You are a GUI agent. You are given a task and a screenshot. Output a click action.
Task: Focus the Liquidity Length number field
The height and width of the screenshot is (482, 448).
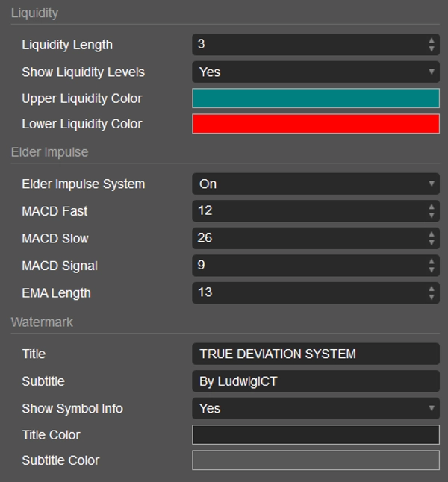[306, 45]
